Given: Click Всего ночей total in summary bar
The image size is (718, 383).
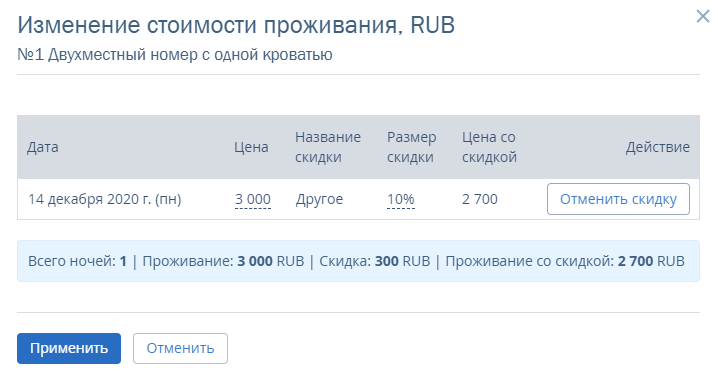Looking at the screenshot, I should [x=77, y=261].
